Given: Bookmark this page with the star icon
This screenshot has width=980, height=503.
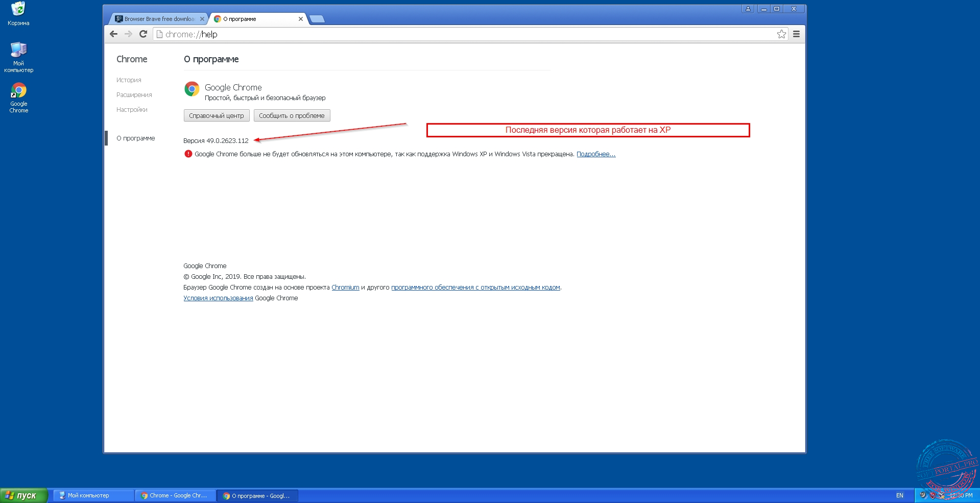Looking at the screenshot, I should (781, 34).
